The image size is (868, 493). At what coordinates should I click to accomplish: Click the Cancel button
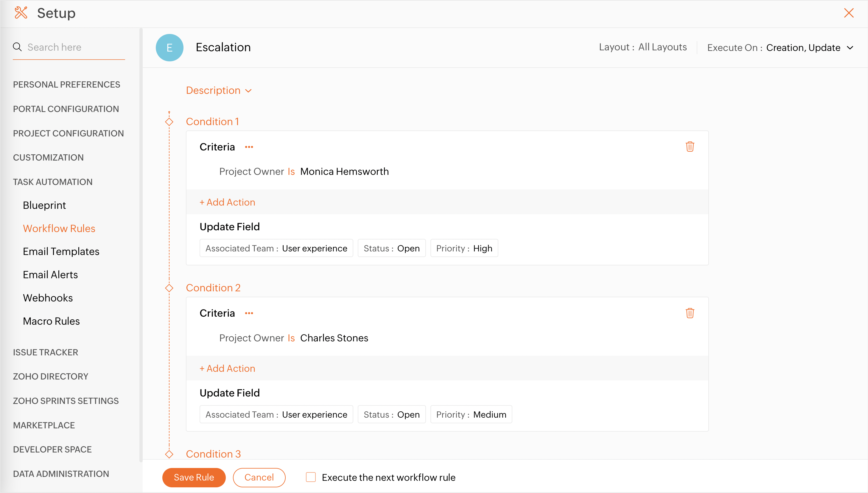[x=259, y=478]
